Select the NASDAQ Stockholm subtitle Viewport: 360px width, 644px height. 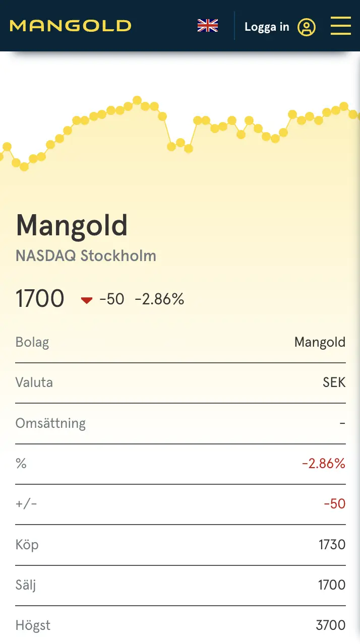tap(86, 256)
